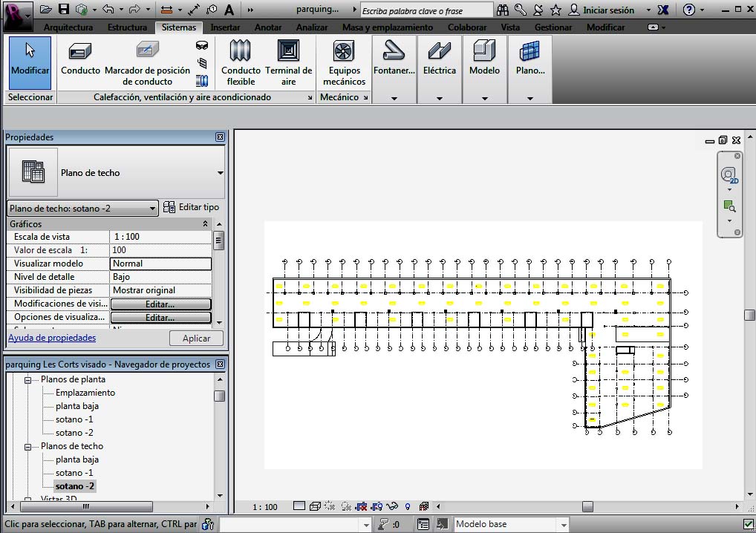The width and height of the screenshot is (756, 533).
Task: Select the Terminal de aire tool
Action: click(x=288, y=62)
